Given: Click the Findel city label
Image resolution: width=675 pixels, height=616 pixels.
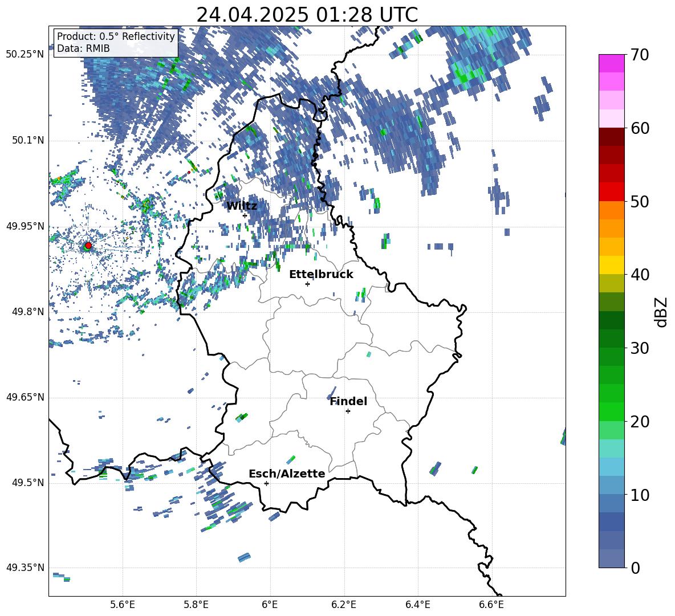Looking at the screenshot, I should click(348, 402).
